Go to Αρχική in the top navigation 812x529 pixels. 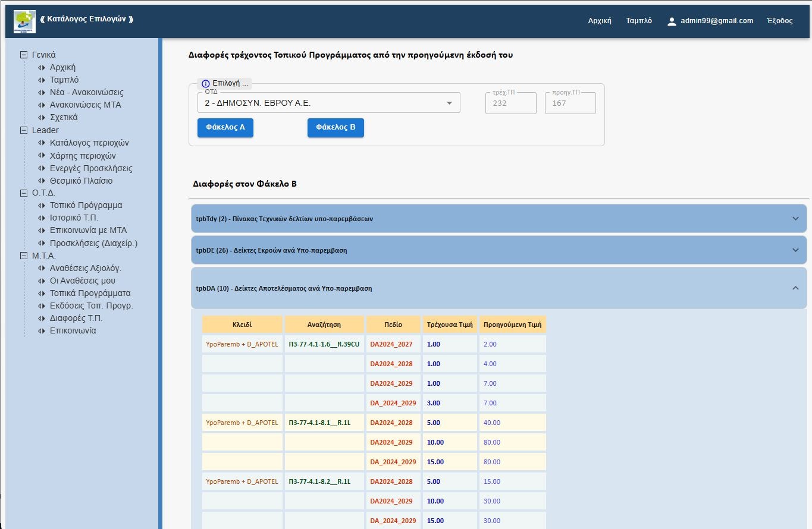600,21
